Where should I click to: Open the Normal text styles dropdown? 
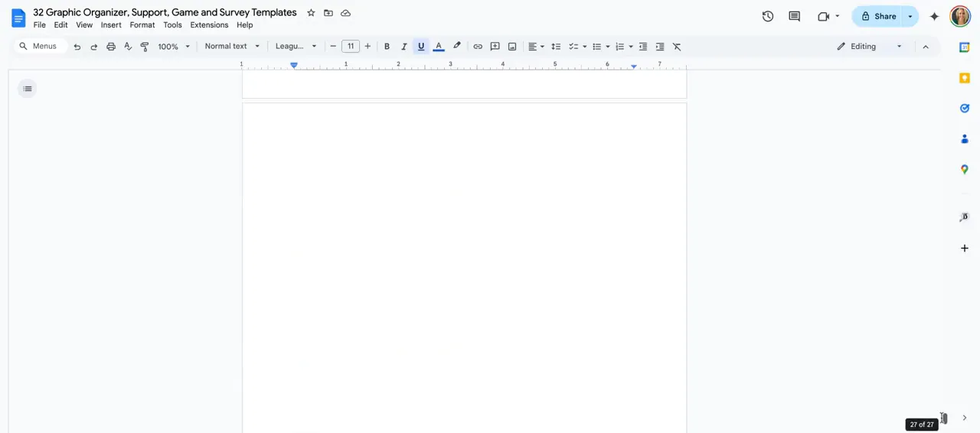(x=232, y=47)
